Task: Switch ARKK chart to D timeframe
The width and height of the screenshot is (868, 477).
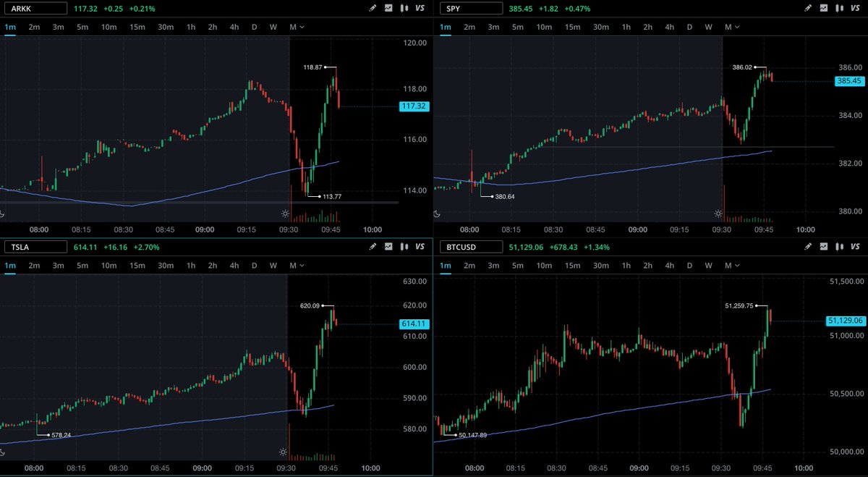Action: (254, 27)
